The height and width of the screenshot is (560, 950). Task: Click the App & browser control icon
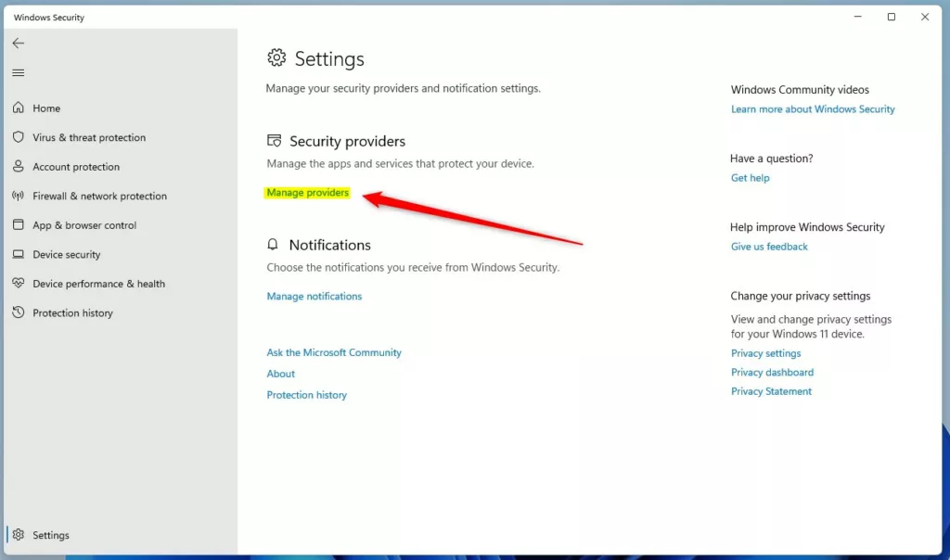pyautogui.click(x=19, y=225)
